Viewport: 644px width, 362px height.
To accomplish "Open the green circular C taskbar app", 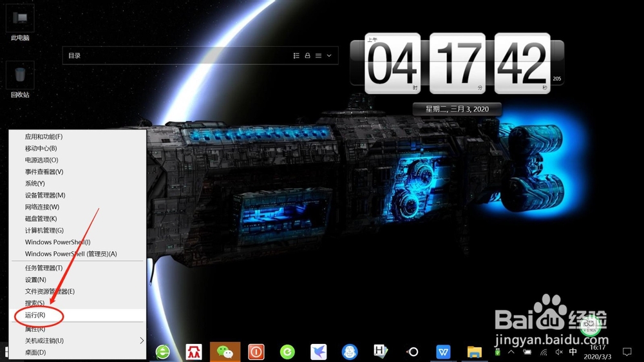I will coord(287,352).
